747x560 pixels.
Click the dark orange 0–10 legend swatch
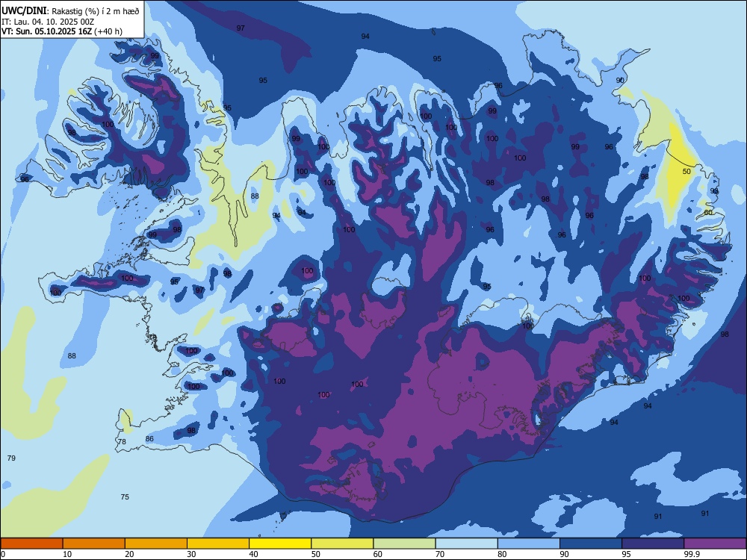[31, 544]
